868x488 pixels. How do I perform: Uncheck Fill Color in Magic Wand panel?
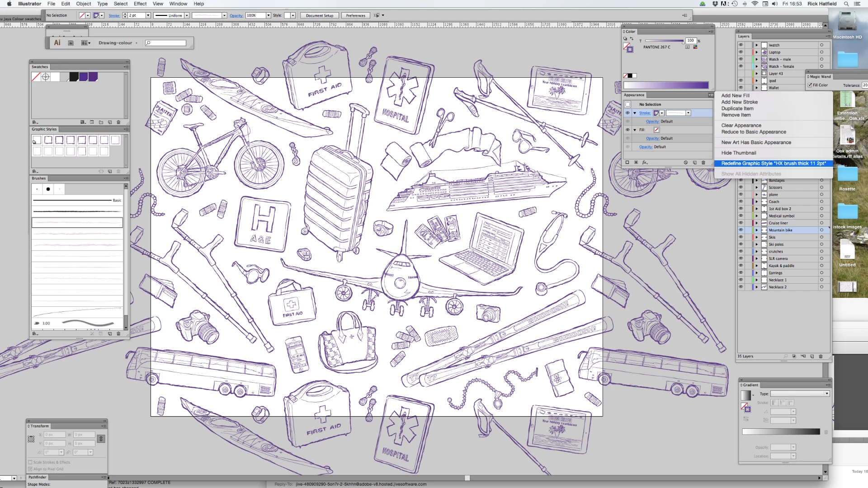point(810,85)
